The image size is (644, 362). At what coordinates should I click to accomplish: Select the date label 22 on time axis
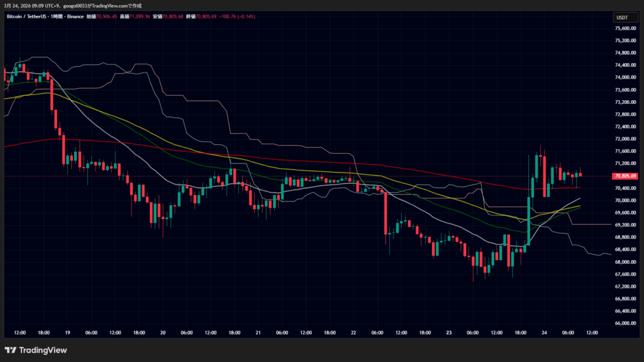click(353, 332)
